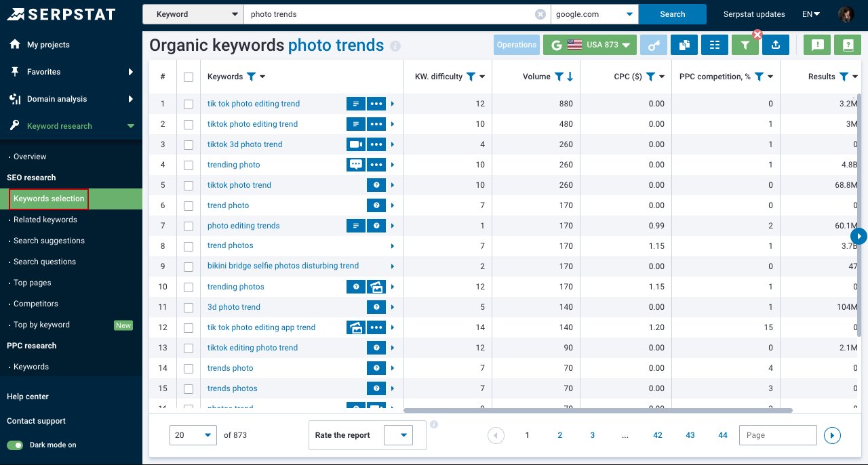This screenshot has height=465, width=868.
Task: Filter the PPC competition column
Action: click(759, 77)
